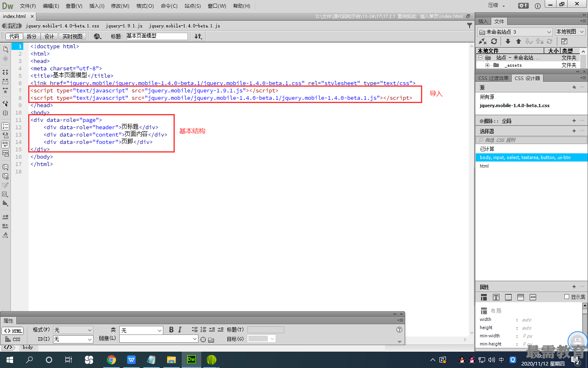588x368 pixels.
Task: Select the More category ellipsis icon
Action: point(533,297)
